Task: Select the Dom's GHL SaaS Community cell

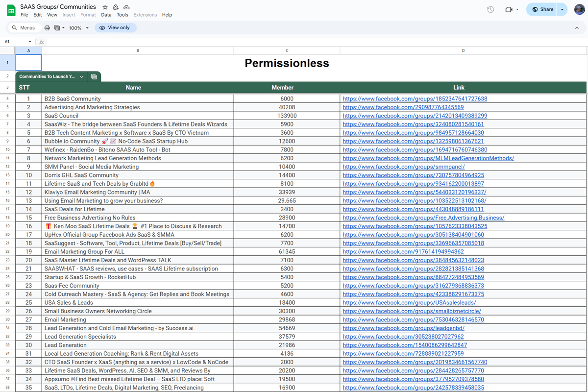Action: coord(138,175)
